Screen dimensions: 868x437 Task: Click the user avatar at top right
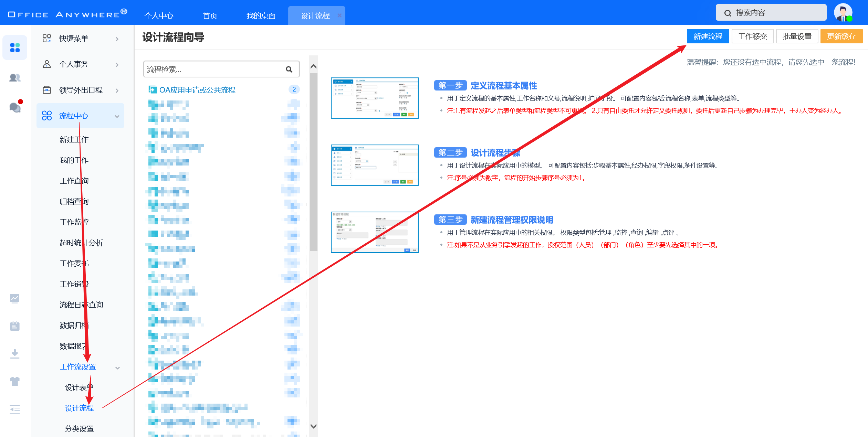(x=843, y=13)
